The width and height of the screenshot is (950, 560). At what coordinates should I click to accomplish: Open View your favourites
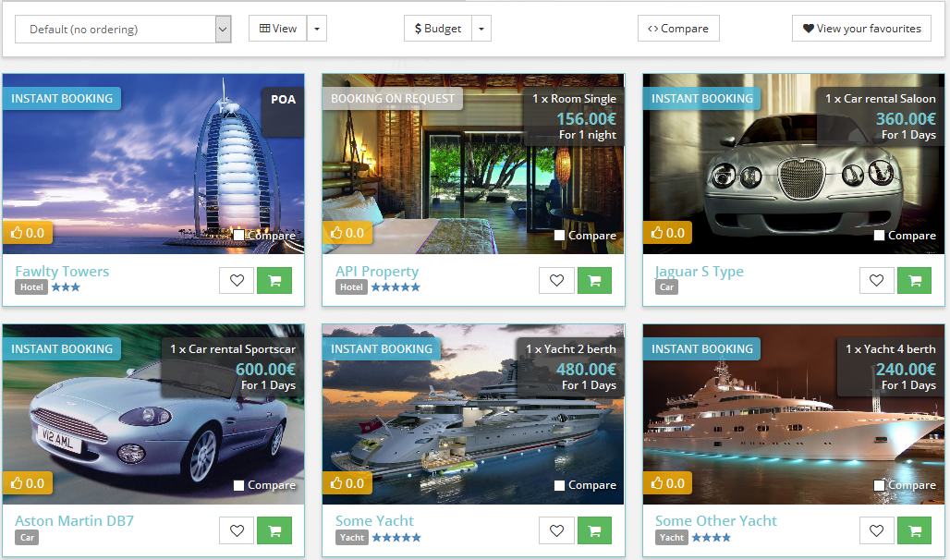point(861,29)
